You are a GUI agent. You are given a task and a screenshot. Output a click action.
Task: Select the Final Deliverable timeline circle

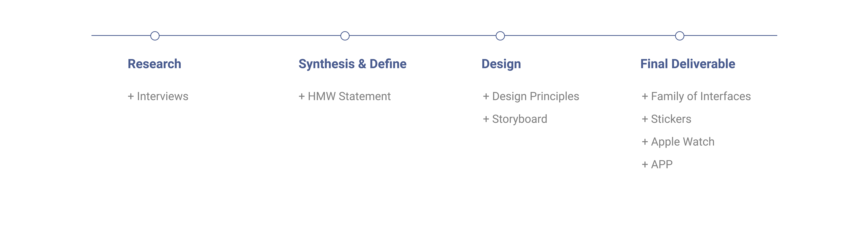679,36
